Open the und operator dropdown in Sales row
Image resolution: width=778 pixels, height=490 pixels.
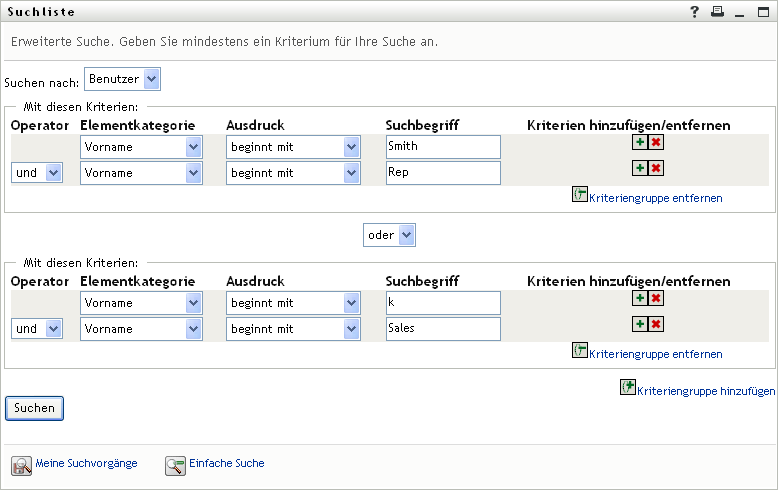[37, 329]
